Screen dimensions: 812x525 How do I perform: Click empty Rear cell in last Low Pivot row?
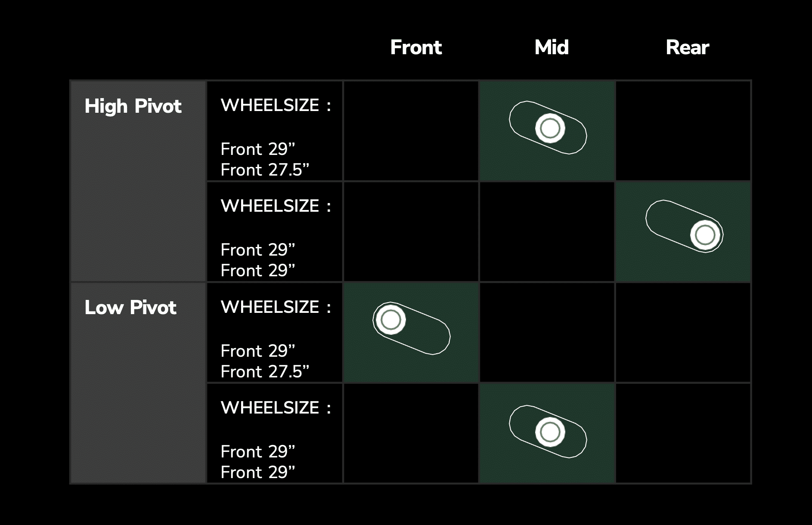(x=683, y=433)
